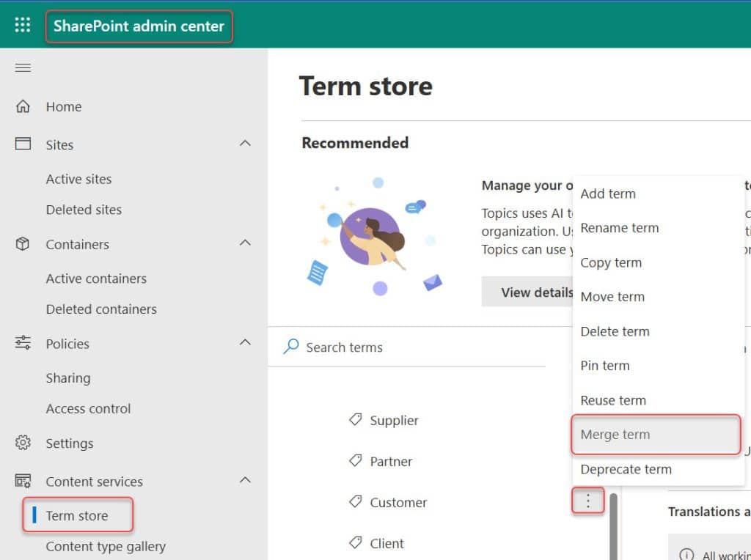
Task: Choose Move term from context menu
Action: click(x=658, y=298)
